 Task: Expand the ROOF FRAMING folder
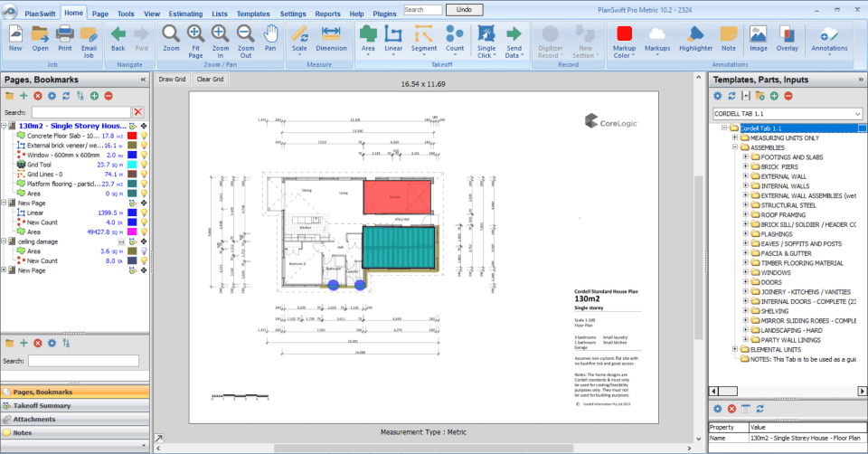(746, 215)
